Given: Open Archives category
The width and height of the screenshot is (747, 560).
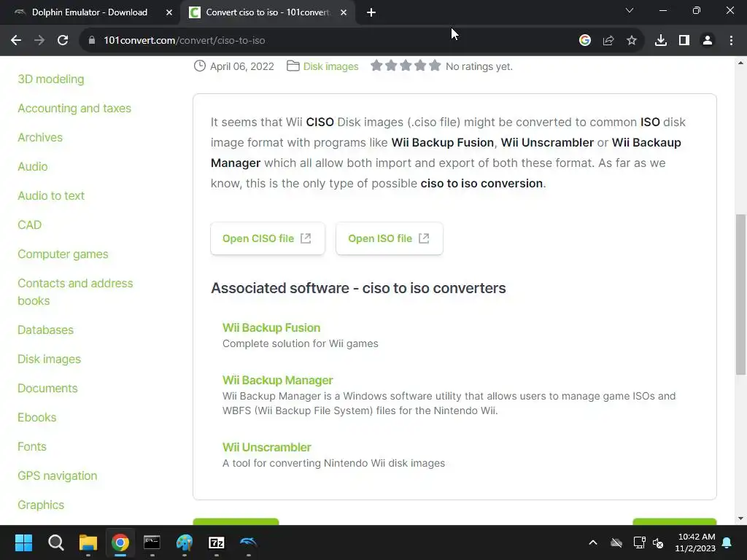Looking at the screenshot, I should tap(40, 138).
